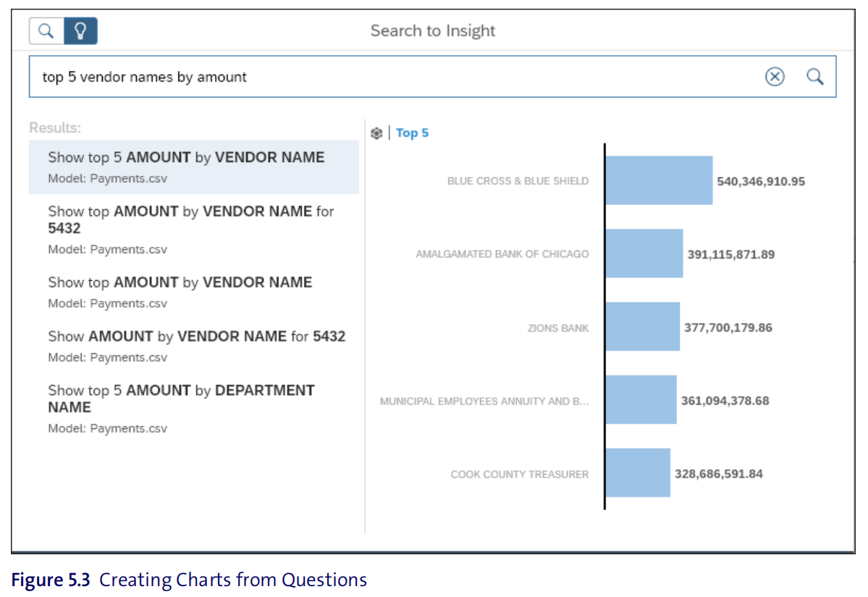Click the MUNICIPAL EMPLOYEES ANNUITY AND B... axis label
Image resolution: width=868 pixels, height=597 pixels.
click(x=484, y=401)
